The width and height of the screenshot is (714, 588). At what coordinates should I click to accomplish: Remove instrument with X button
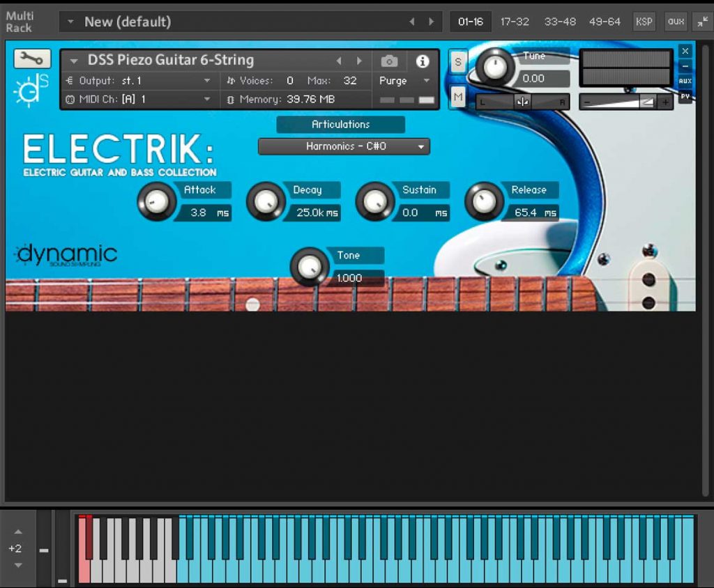685,51
